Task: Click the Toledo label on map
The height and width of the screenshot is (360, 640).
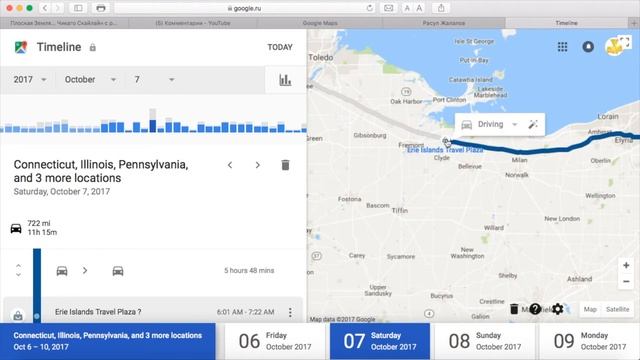Action: [321, 58]
